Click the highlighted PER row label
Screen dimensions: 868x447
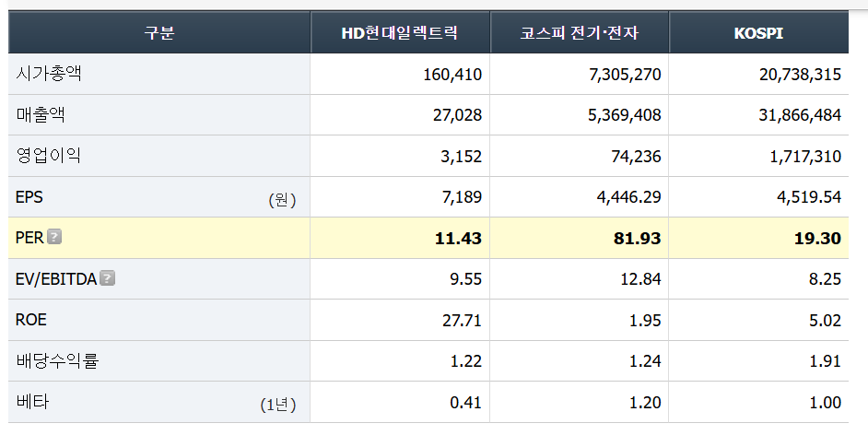[29, 238]
